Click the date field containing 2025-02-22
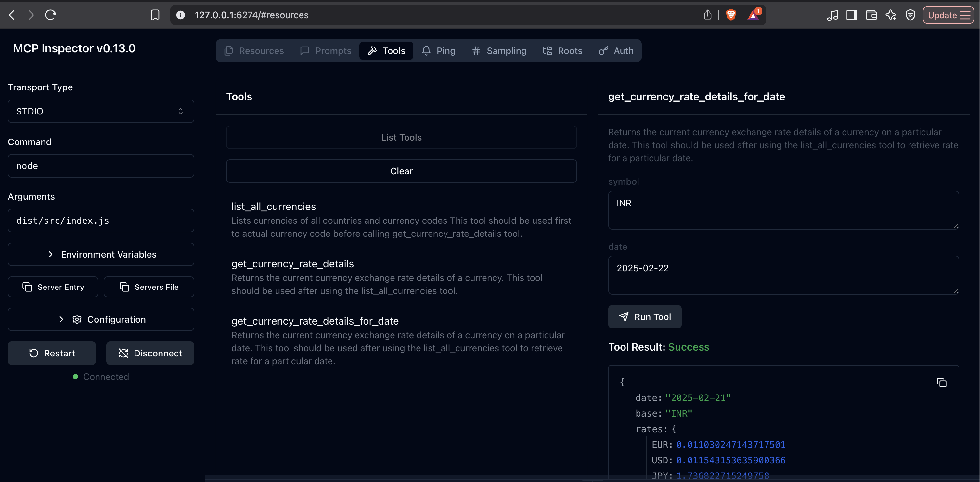This screenshot has width=980, height=482. (783, 275)
